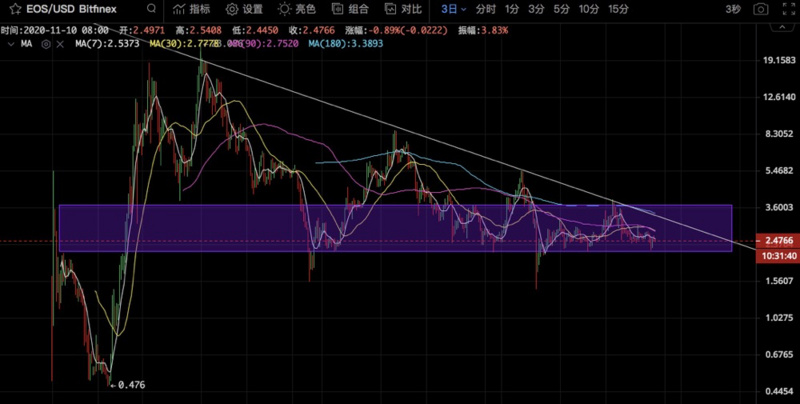Open 设置 chart settings

[x=245, y=10]
